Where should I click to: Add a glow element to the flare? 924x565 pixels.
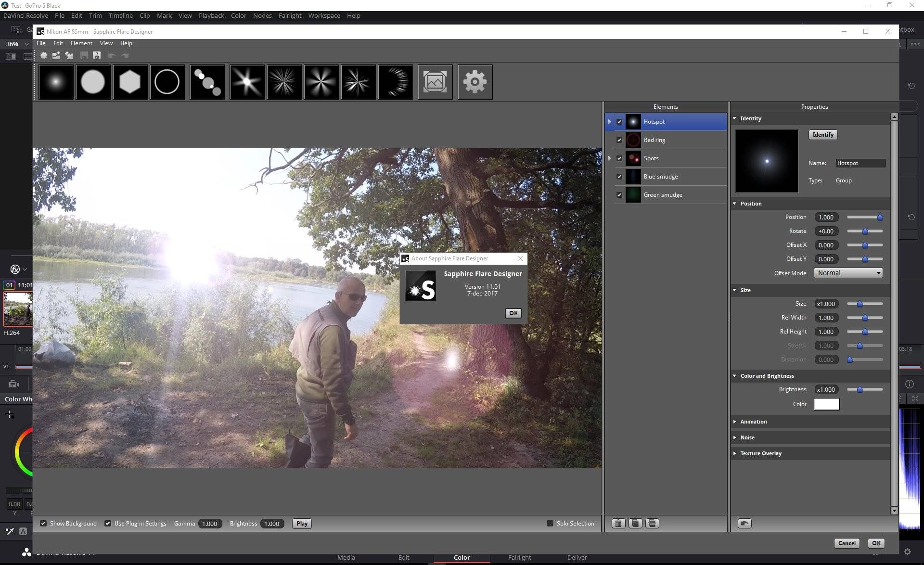[56, 82]
